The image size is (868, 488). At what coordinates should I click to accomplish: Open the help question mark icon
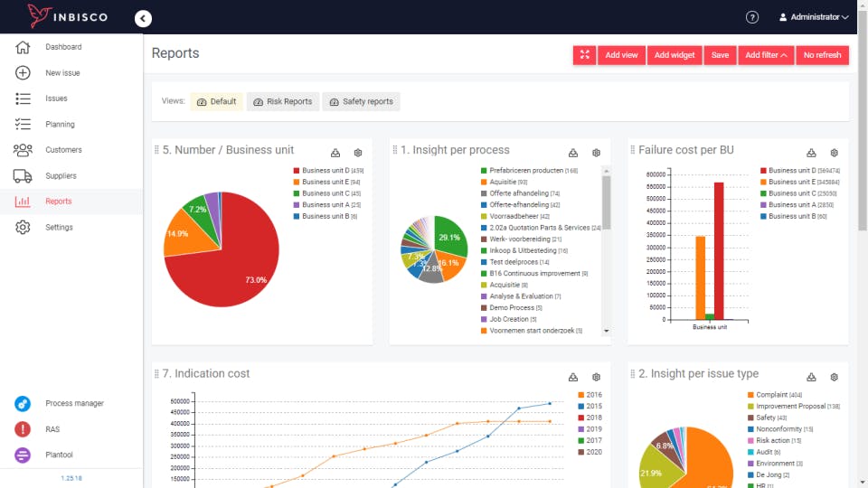(751, 17)
